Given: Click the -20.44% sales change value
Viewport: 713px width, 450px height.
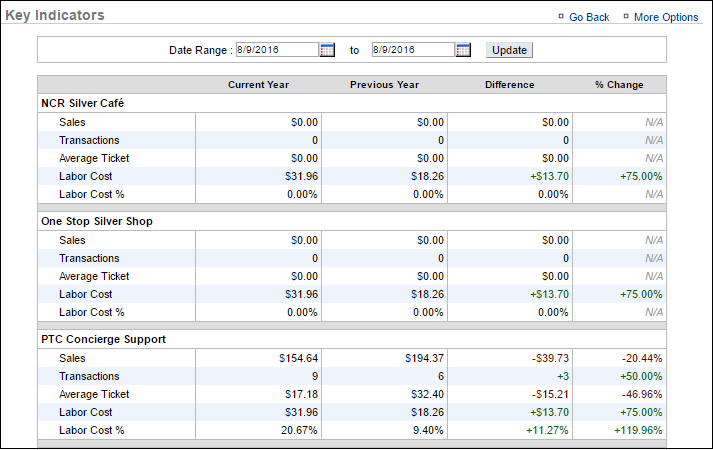Looking at the screenshot, I should click(642, 358).
